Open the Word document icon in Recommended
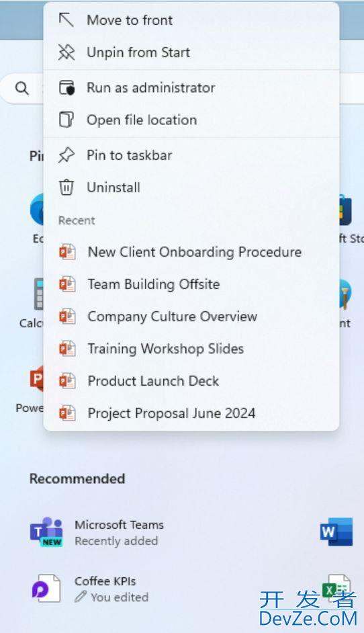364x633 pixels. coord(337,532)
